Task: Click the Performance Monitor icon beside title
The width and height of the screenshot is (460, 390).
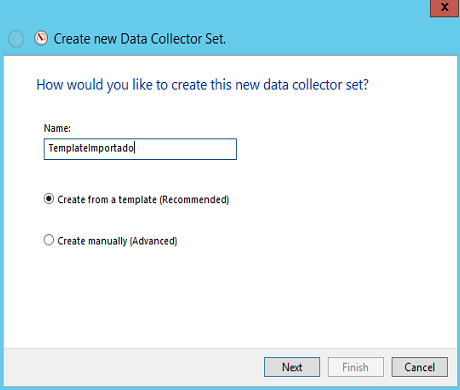Action: [x=41, y=38]
